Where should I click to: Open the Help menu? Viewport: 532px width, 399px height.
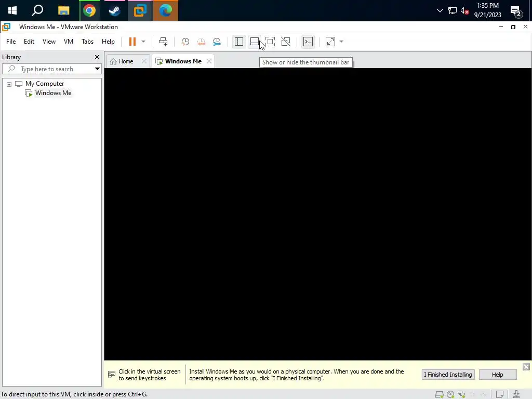(108, 42)
